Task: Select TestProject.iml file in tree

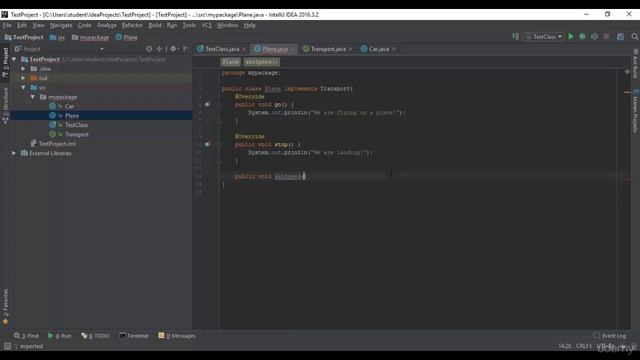Action: pos(57,144)
